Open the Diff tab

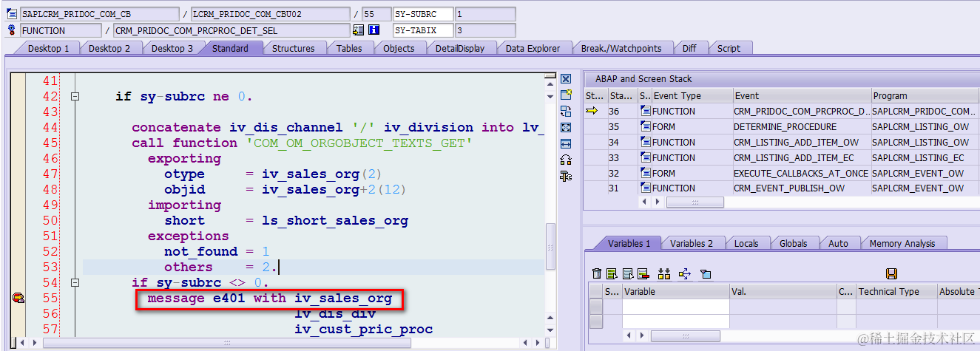689,48
